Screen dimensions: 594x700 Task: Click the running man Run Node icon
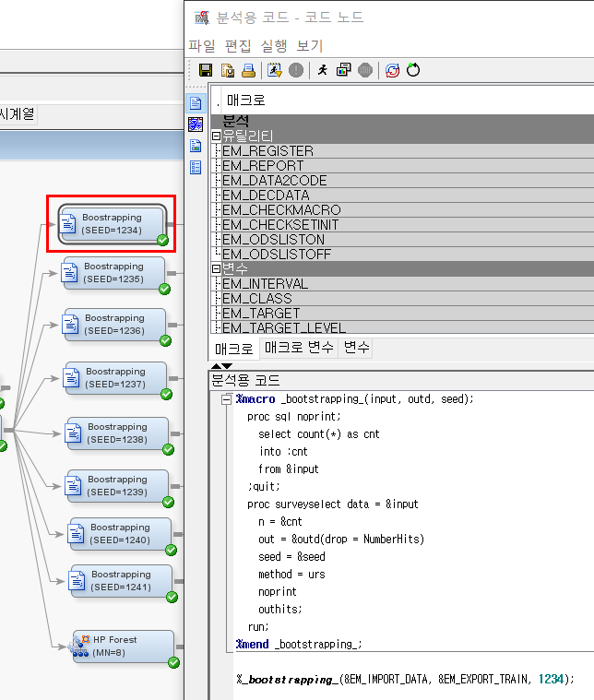[x=322, y=70]
